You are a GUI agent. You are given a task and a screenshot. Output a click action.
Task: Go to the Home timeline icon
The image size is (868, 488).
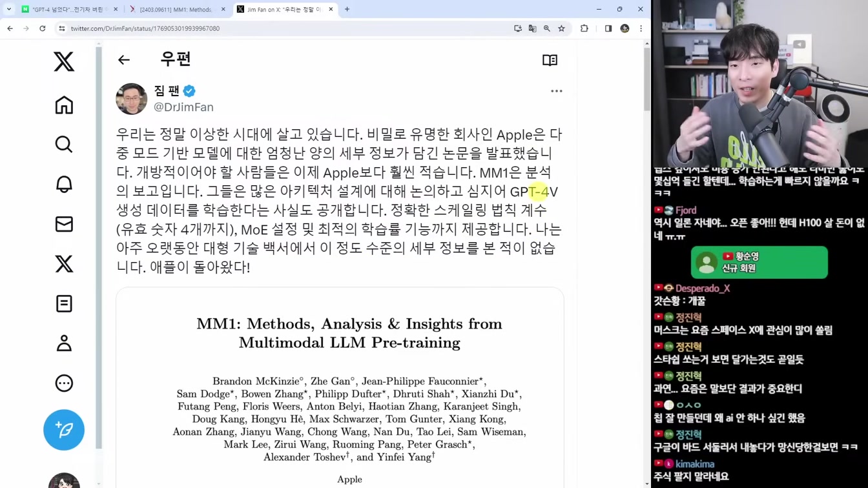(x=64, y=105)
